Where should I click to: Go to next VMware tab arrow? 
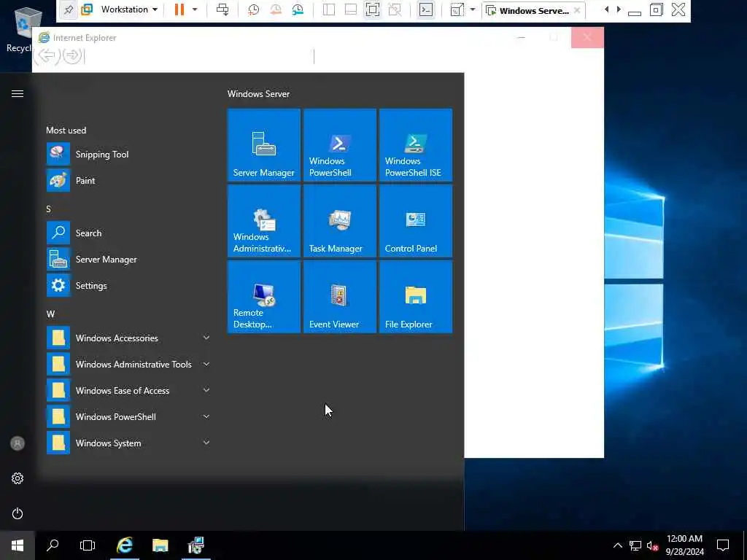click(619, 9)
